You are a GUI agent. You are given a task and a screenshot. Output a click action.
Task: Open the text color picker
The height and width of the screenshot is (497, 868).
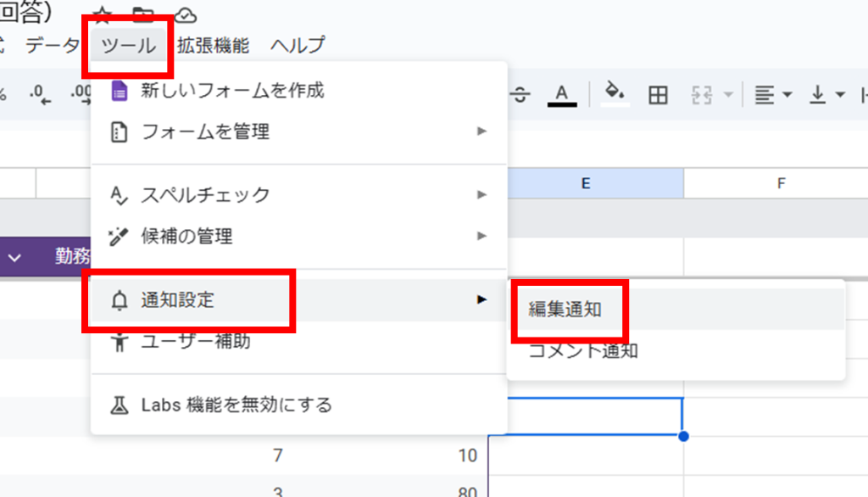(561, 94)
